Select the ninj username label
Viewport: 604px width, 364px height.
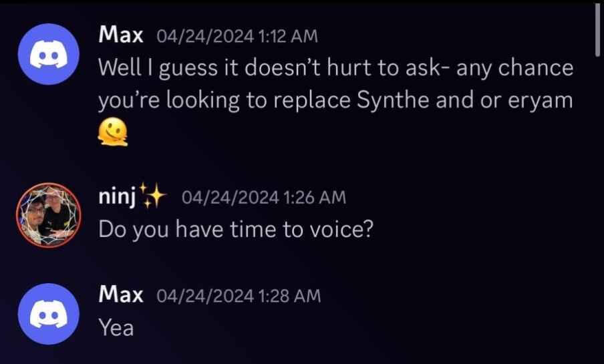coord(117,197)
